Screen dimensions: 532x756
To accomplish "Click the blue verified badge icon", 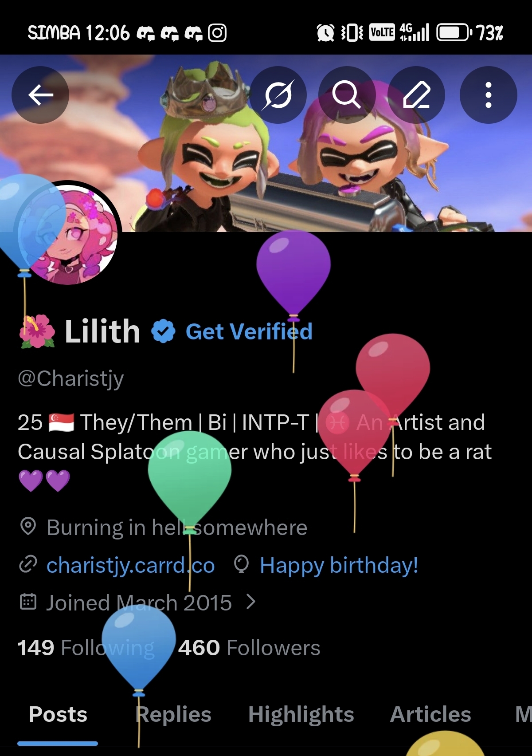I will [x=164, y=331].
